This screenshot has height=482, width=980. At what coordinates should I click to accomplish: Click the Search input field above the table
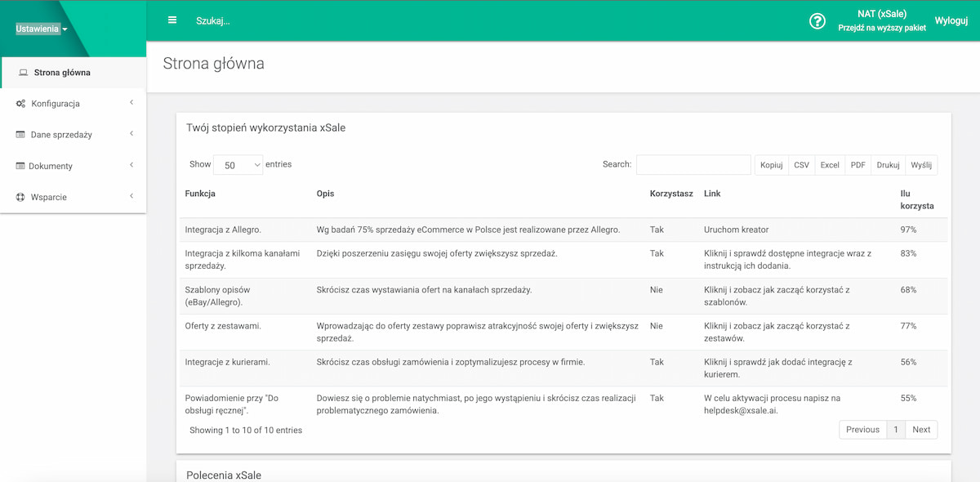point(693,164)
